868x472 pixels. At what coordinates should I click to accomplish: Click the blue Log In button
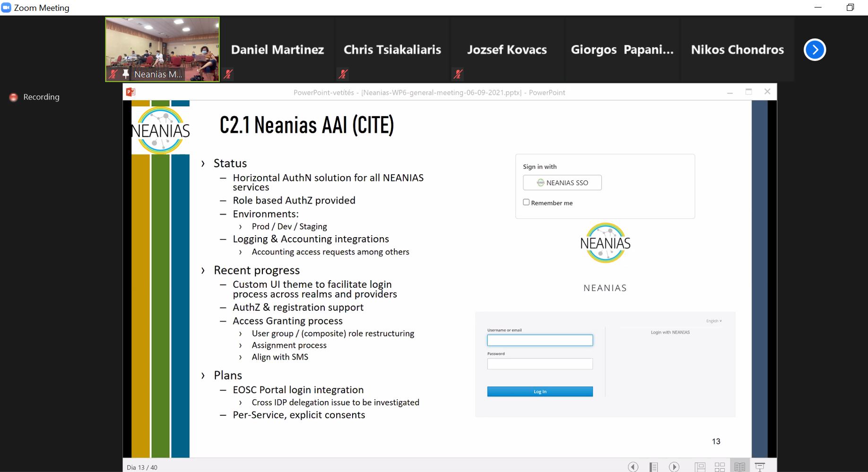[540, 391]
